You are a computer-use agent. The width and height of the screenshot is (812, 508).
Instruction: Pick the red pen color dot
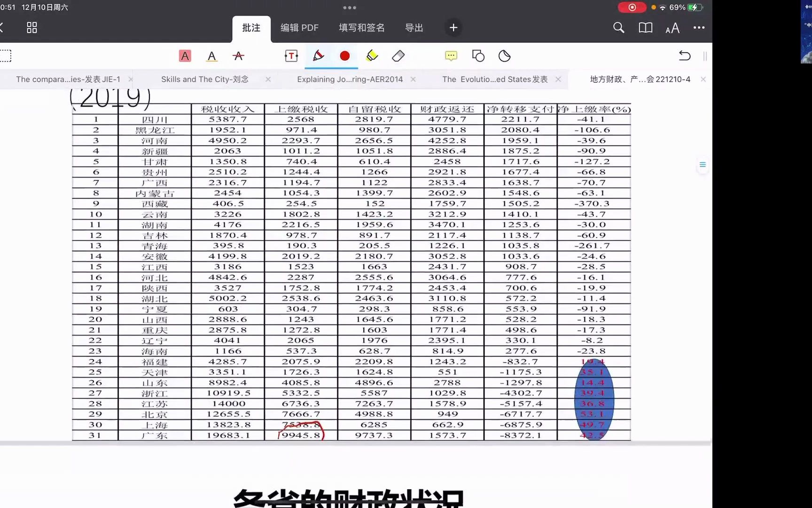pos(344,56)
